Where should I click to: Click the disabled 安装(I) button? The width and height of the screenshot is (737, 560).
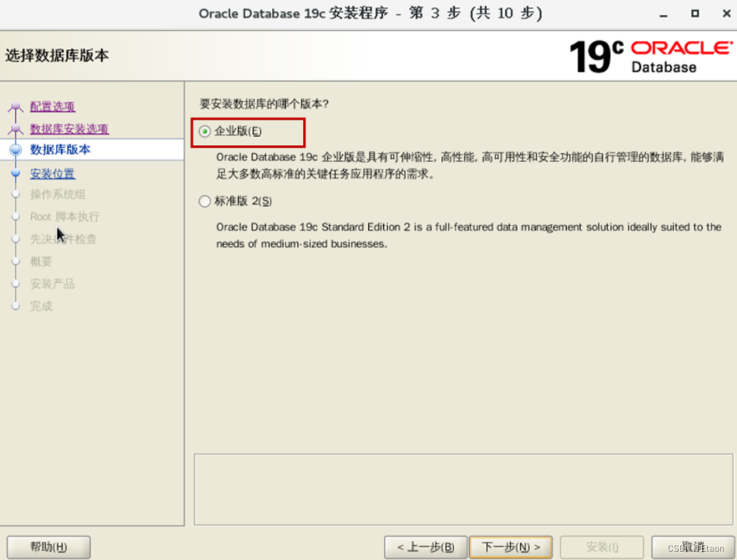click(602, 547)
